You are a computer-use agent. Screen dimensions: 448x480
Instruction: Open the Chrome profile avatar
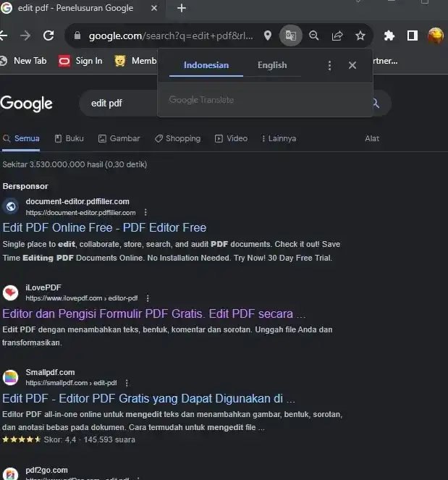(436, 35)
